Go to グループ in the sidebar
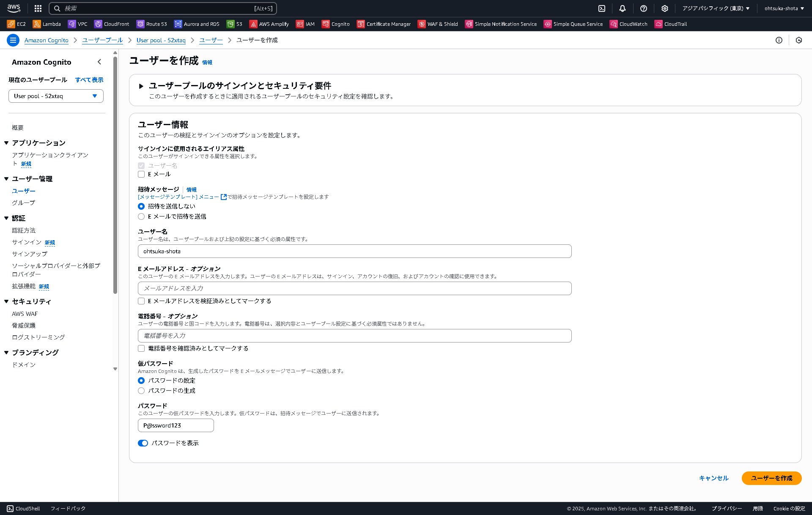This screenshot has height=515, width=812. click(x=24, y=203)
